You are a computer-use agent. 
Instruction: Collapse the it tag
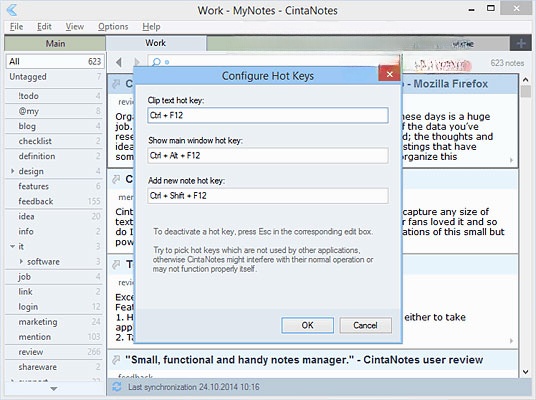click(13, 246)
